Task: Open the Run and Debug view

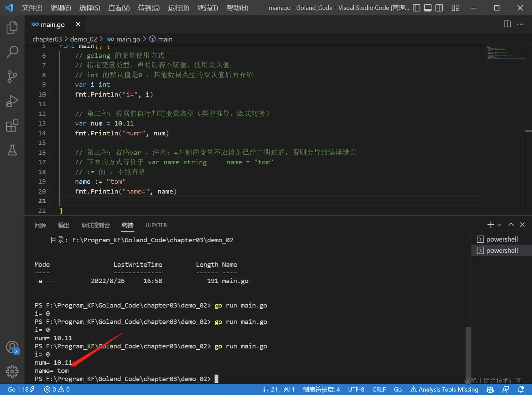Action: click(12, 101)
